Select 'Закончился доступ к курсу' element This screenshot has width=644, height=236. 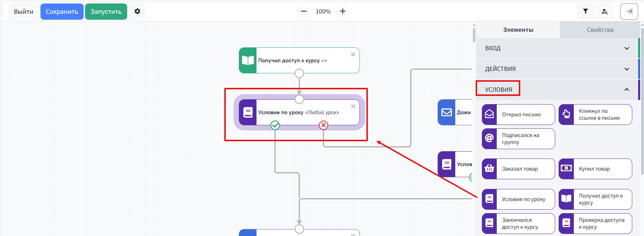click(x=519, y=224)
